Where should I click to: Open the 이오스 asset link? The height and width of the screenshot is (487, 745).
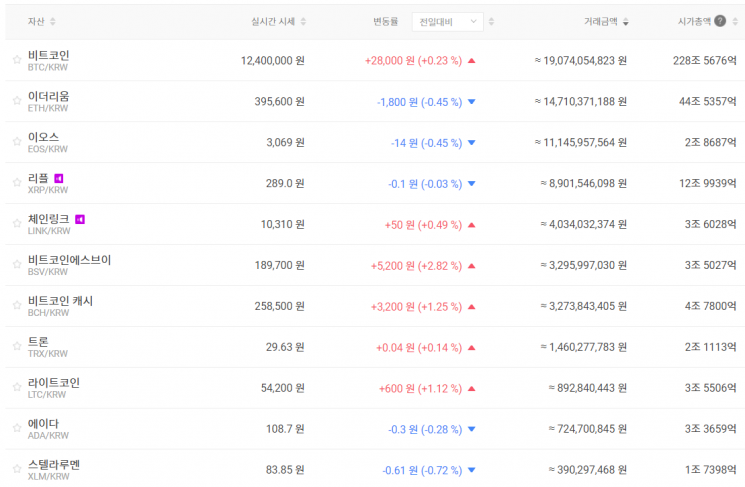(x=43, y=137)
